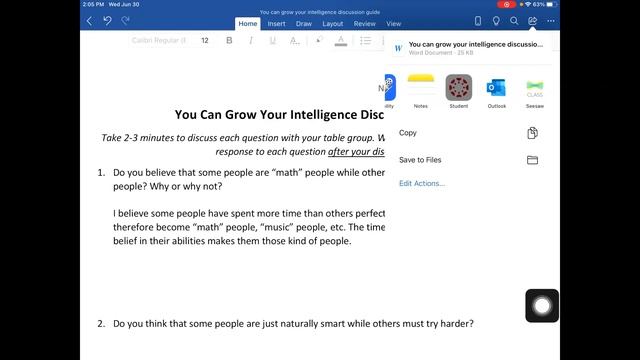Tap the underlined 'after your dis' text
The height and width of the screenshot is (360, 640).
(x=356, y=151)
